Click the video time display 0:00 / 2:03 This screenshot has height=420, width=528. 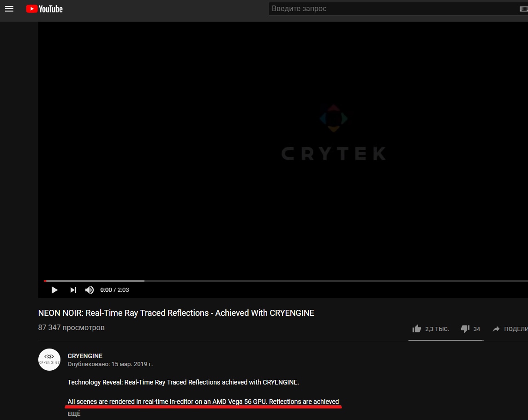(x=114, y=290)
